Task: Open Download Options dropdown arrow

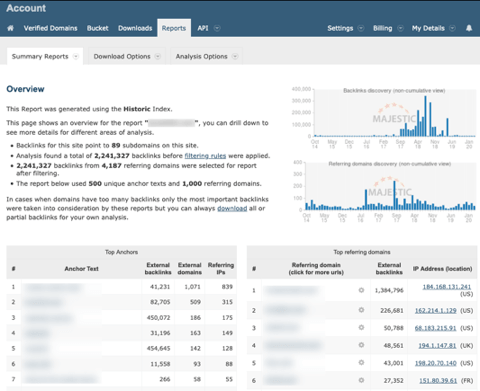Action: click(158, 56)
